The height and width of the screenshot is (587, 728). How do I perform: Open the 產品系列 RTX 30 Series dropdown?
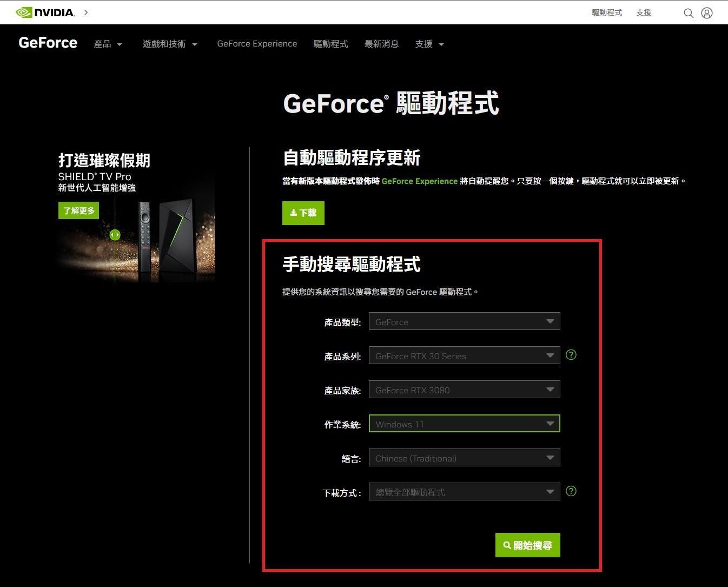(464, 355)
